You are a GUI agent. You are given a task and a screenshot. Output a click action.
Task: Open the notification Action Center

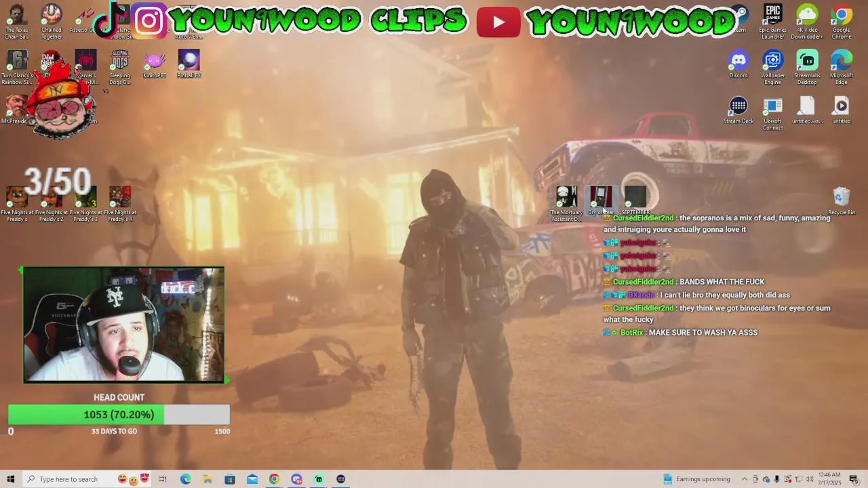coord(854,479)
